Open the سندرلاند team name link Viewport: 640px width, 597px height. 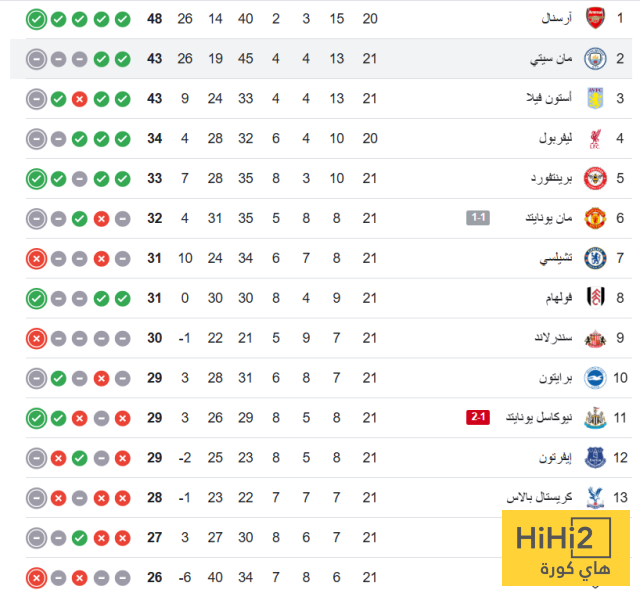pyautogui.click(x=548, y=338)
